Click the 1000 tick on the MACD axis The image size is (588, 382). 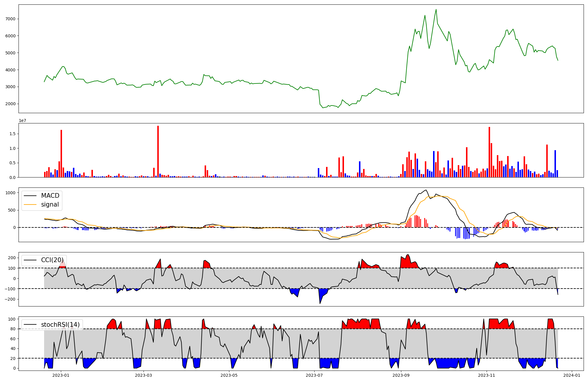[10, 193]
